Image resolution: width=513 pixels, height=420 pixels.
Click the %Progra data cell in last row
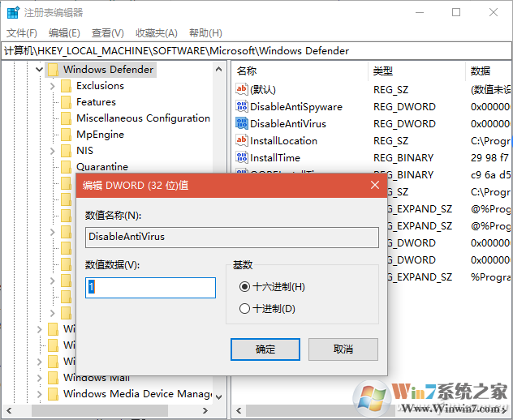tap(490, 276)
